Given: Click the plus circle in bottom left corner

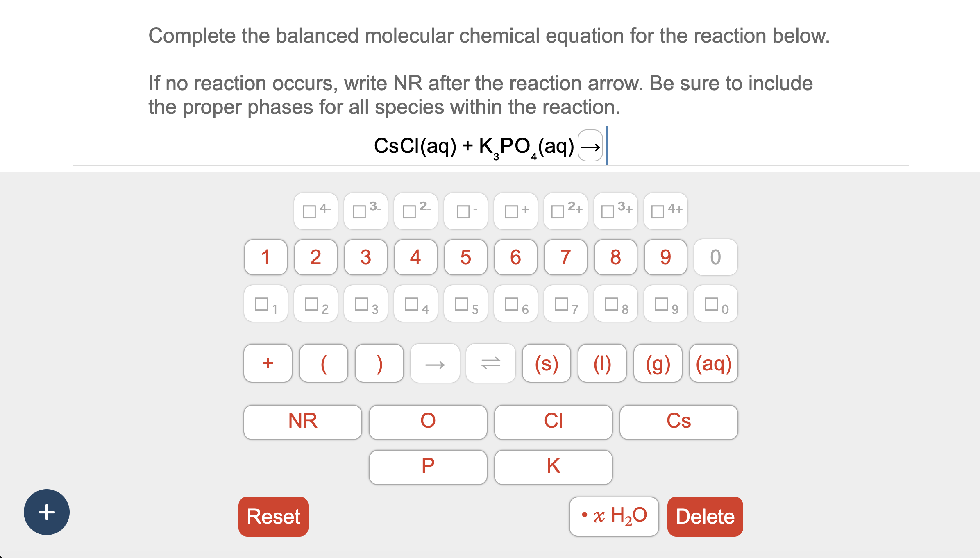Looking at the screenshot, I should 46,513.
